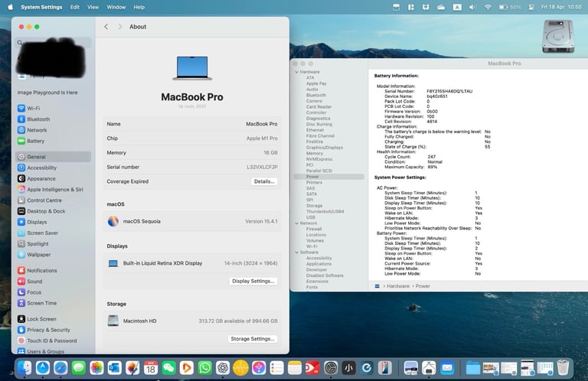588x381 pixels.
Task: Click the volume icon in menu bar
Action: (472, 7)
